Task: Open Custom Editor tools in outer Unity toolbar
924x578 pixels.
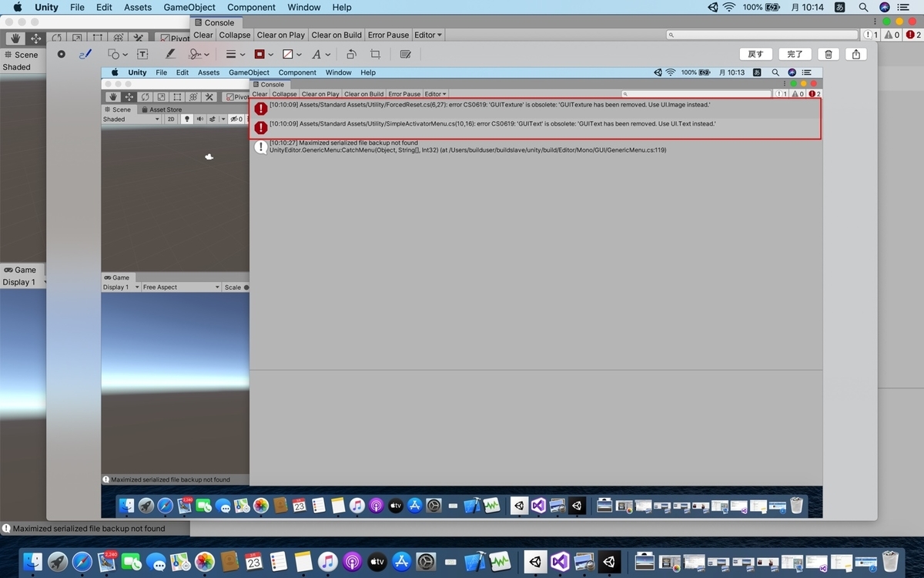Action: coord(138,38)
